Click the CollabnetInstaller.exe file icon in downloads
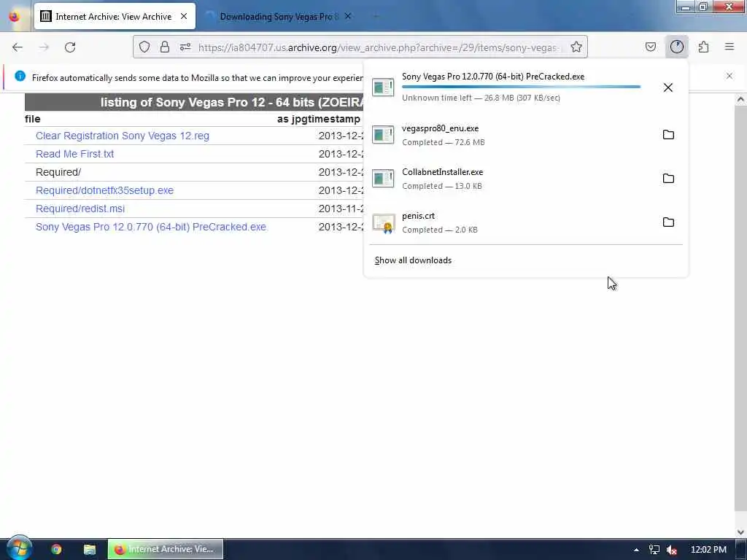Image resolution: width=747 pixels, height=560 pixels. pos(383,179)
